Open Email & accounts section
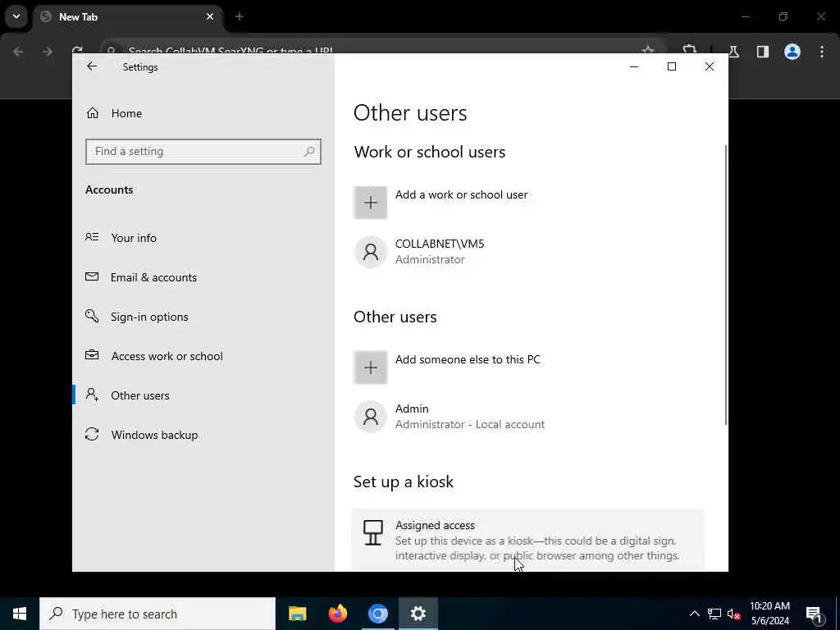The image size is (840, 630). 153,277
